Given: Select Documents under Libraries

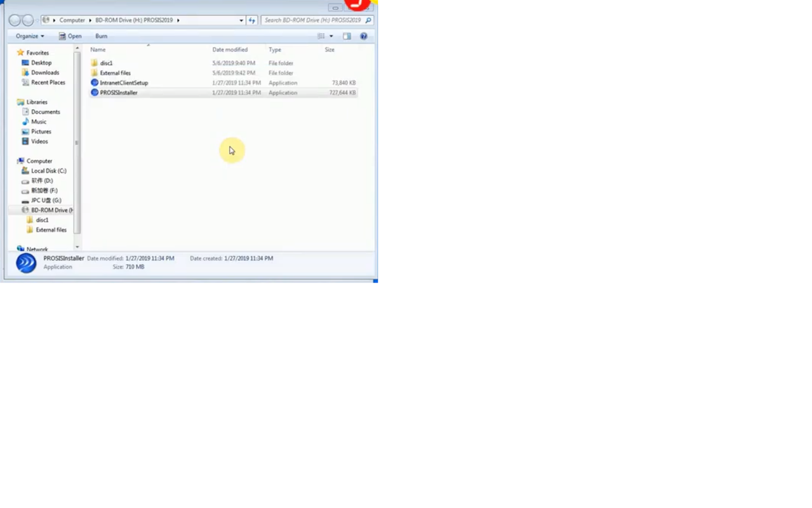Looking at the screenshot, I should (x=46, y=112).
